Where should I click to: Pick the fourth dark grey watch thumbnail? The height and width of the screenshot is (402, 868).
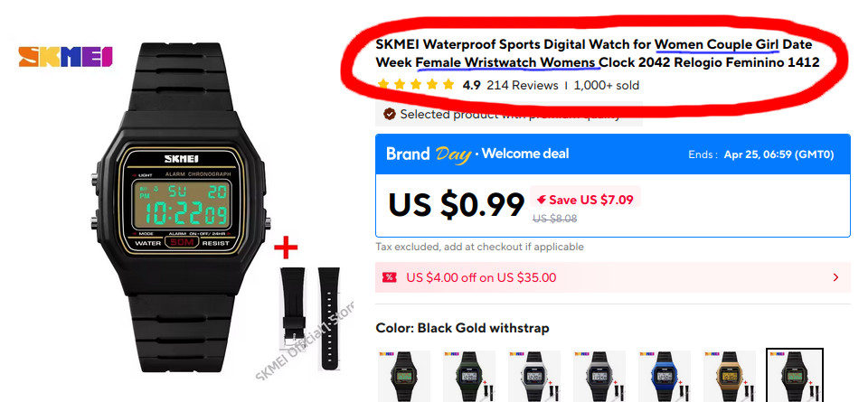(x=599, y=376)
